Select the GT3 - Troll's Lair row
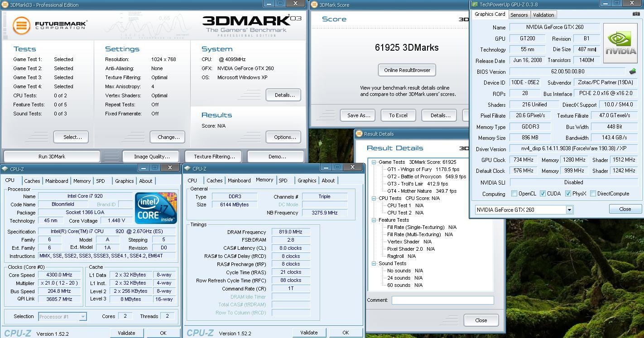 coord(418,184)
